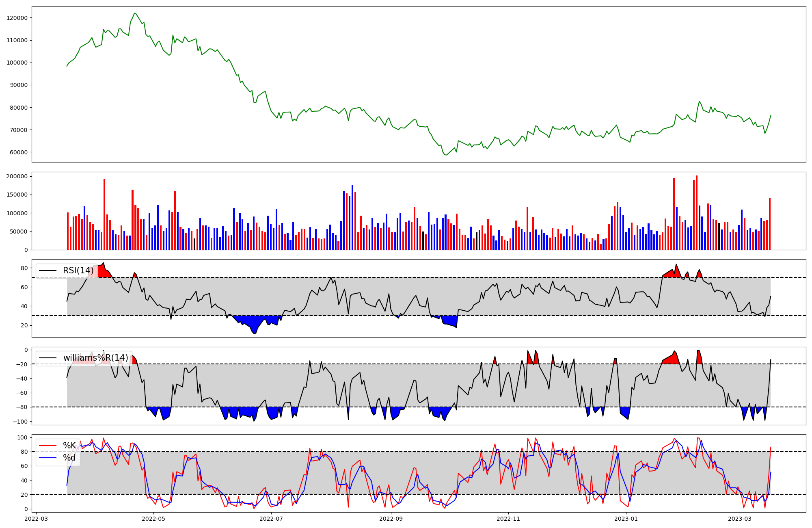The height and width of the screenshot is (528, 812).
Task: Click the williams%R(14) legend label
Action: 95,358
